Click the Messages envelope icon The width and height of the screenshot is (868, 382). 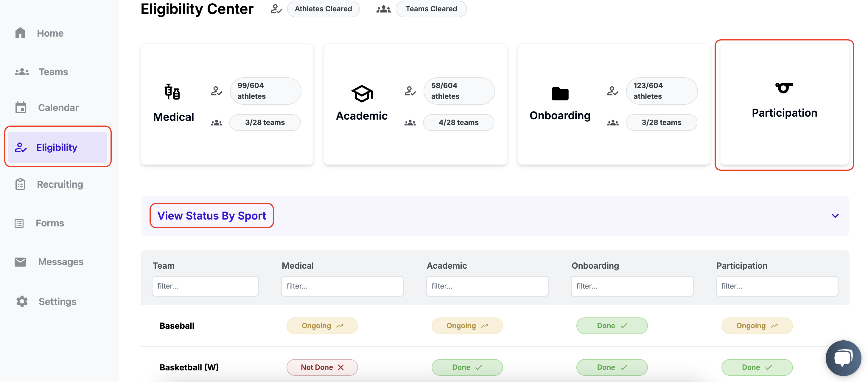click(20, 262)
